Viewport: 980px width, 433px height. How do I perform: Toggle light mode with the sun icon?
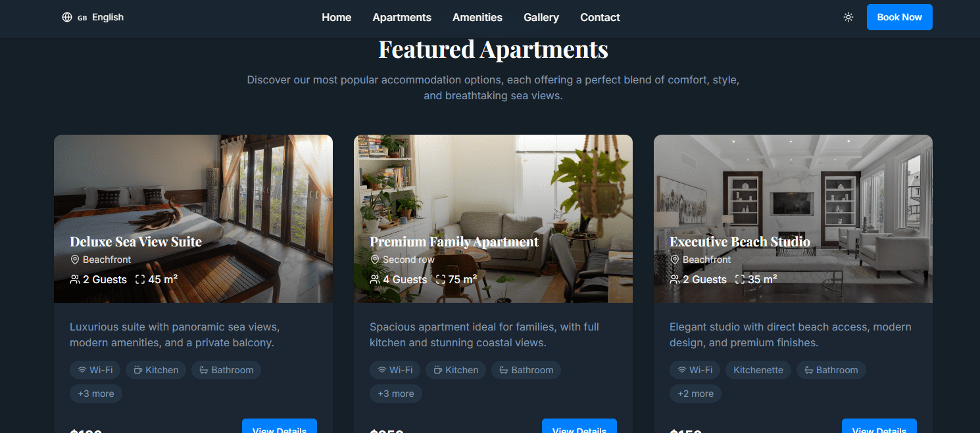(x=848, y=17)
